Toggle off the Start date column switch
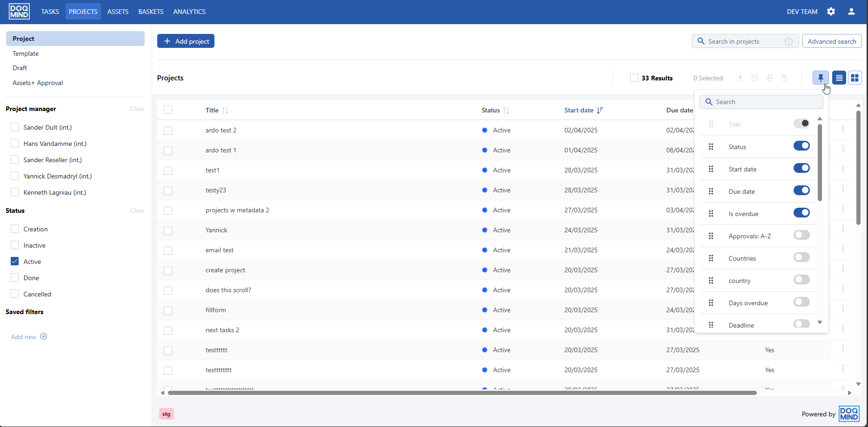The image size is (868, 427). click(x=801, y=168)
